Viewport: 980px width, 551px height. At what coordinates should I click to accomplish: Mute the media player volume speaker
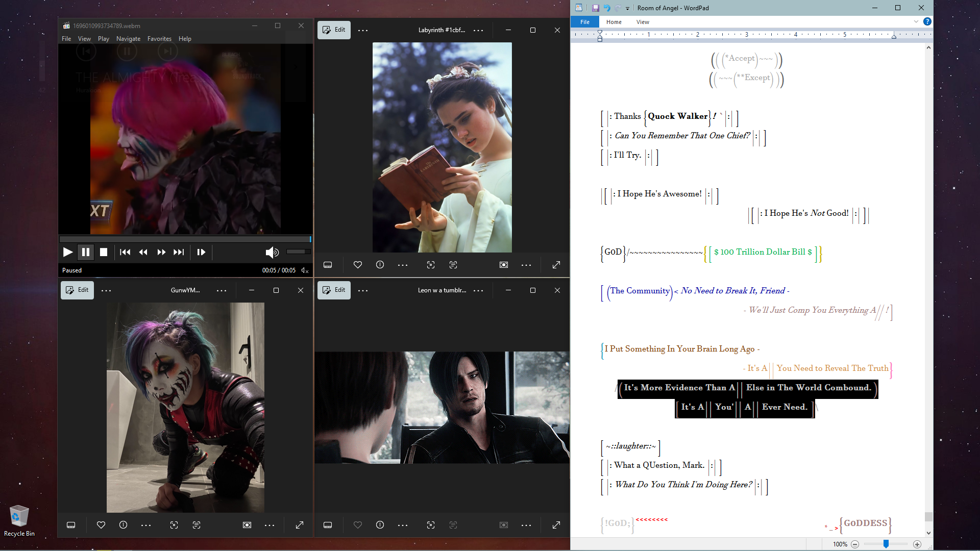tap(272, 252)
